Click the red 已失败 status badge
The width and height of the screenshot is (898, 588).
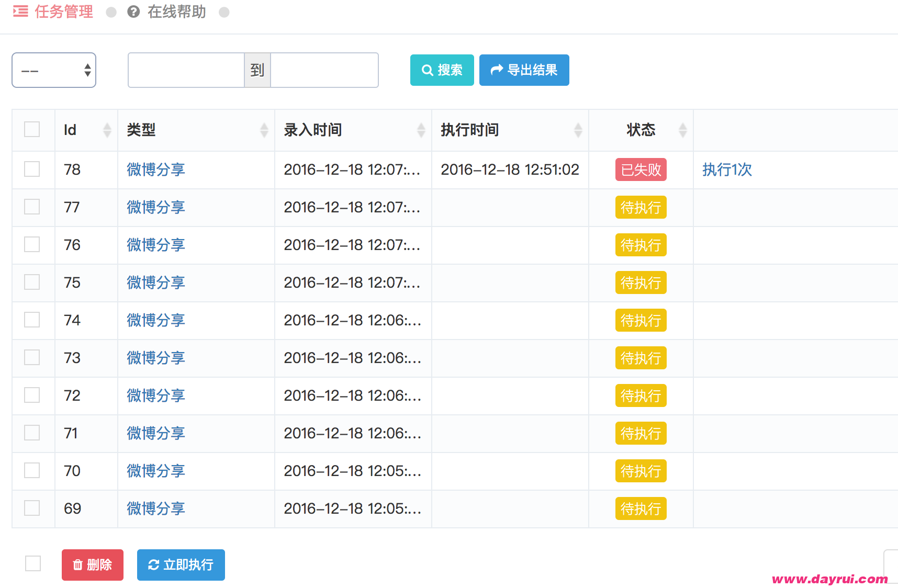641,169
